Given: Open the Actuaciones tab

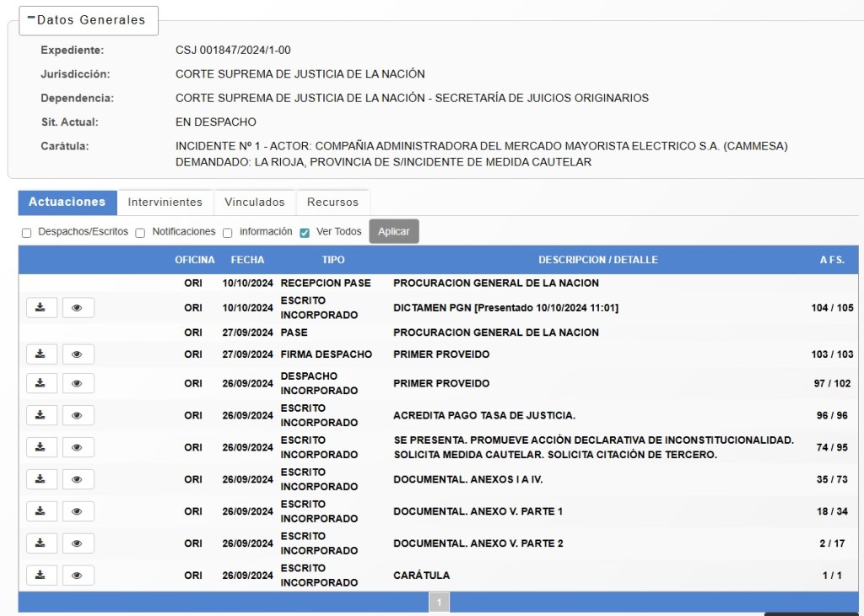Looking at the screenshot, I should click(x=67, y=203).
